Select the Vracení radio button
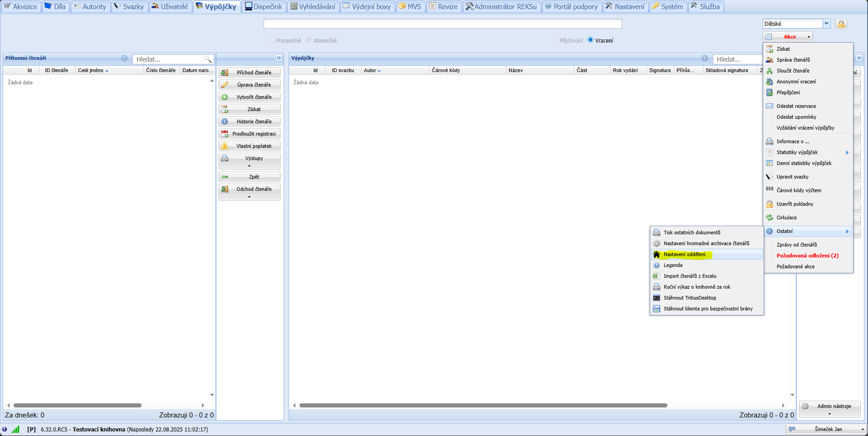This screenshot has height=436, width=868. (x=590, y=40)
